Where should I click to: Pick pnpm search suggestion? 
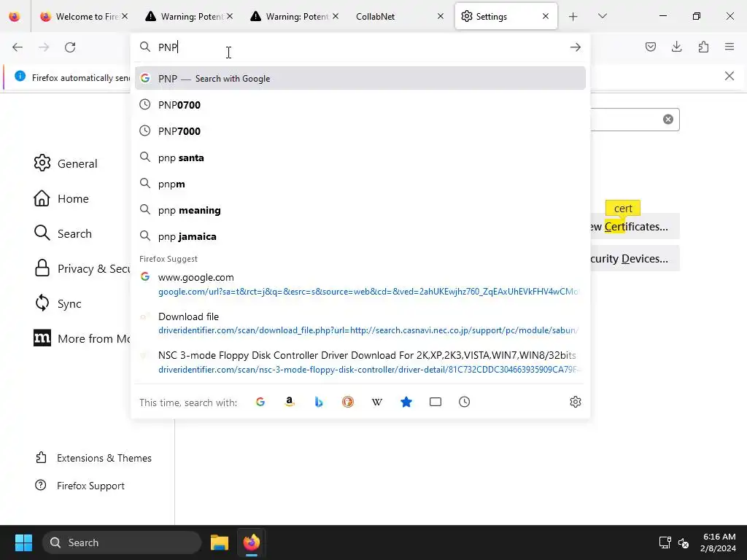click(360, 184)
